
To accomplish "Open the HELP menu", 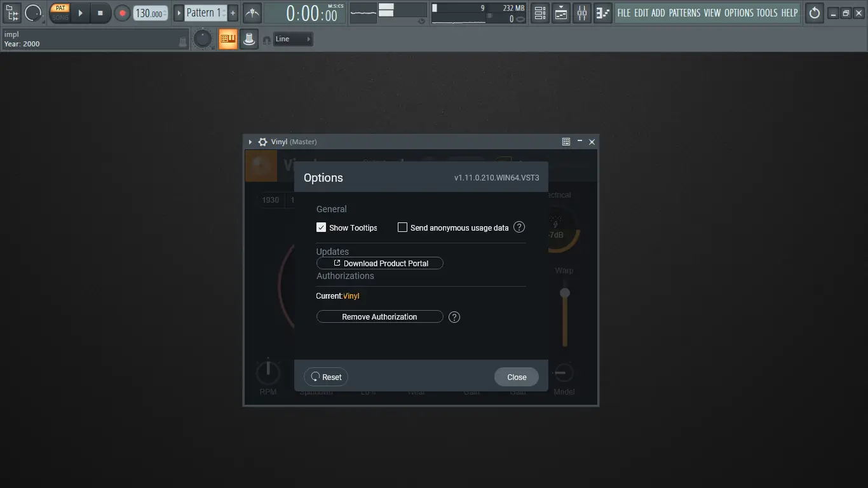I will pos(789,13).
